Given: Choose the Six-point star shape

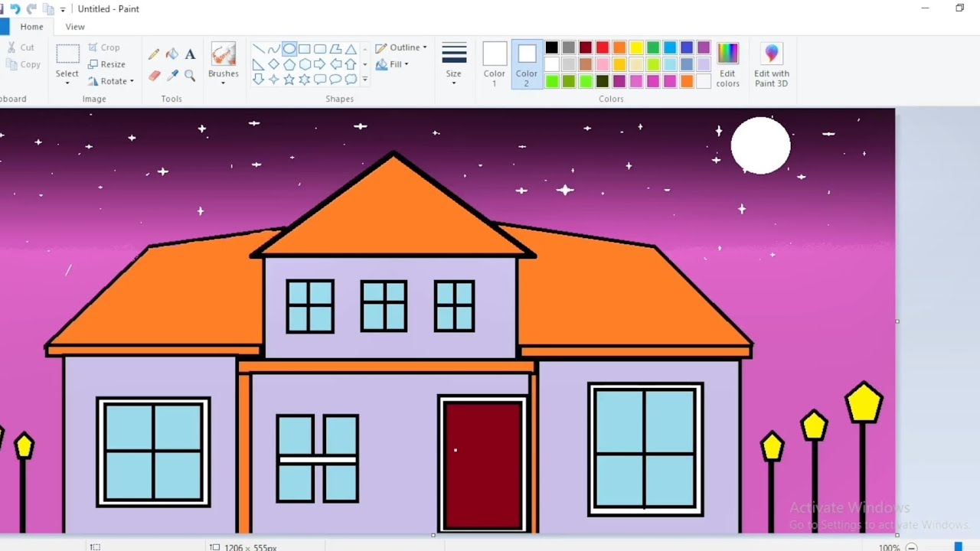Looking at the screenshot, I should [304, 80].
